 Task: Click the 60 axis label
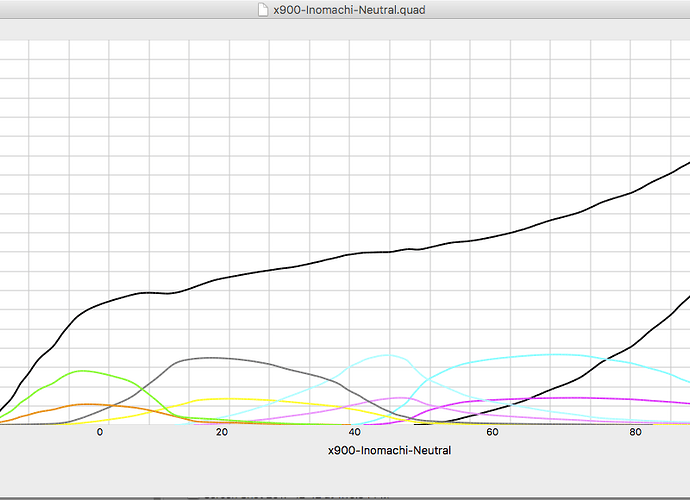coord(492,433)
